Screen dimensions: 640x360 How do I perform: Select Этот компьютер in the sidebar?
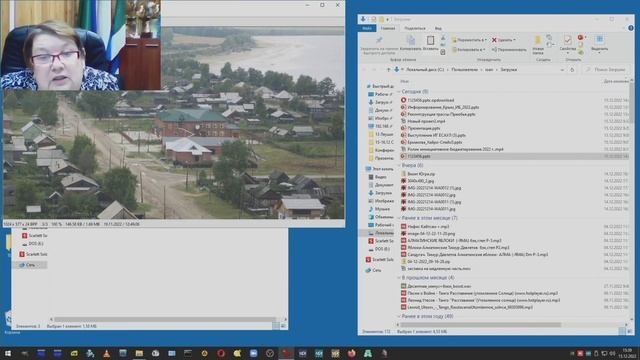pos(379,169)
